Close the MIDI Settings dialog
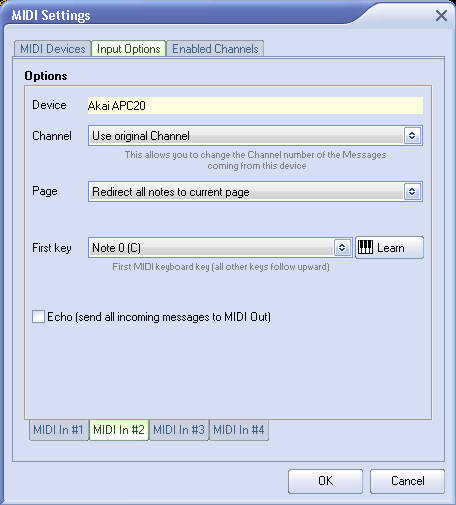 point(441,15)
